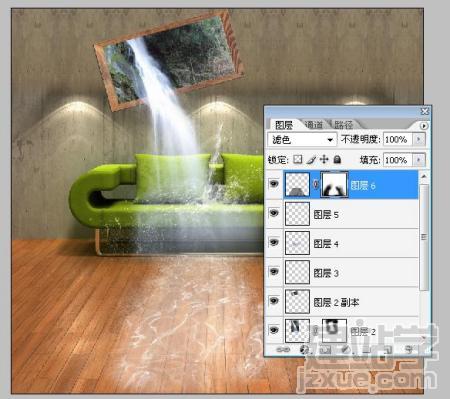Switch to the 路径 tab

344,125
